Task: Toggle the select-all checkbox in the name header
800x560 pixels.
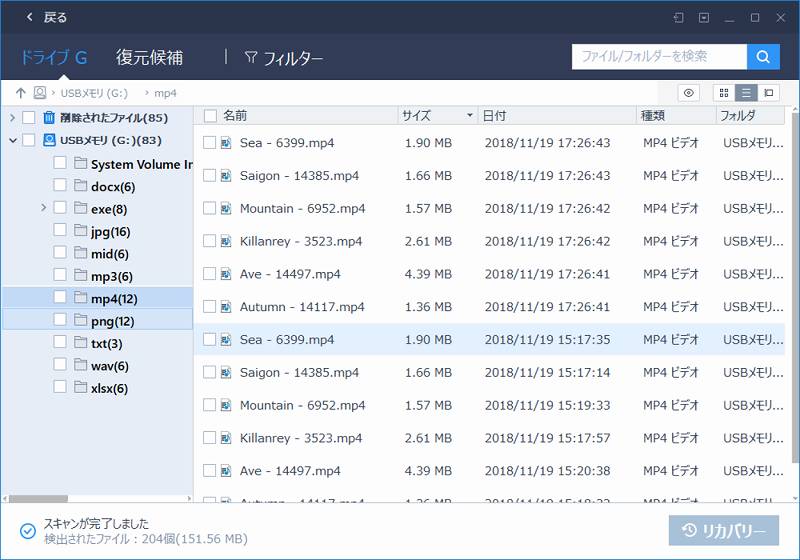Action: (x=209, y=116)
